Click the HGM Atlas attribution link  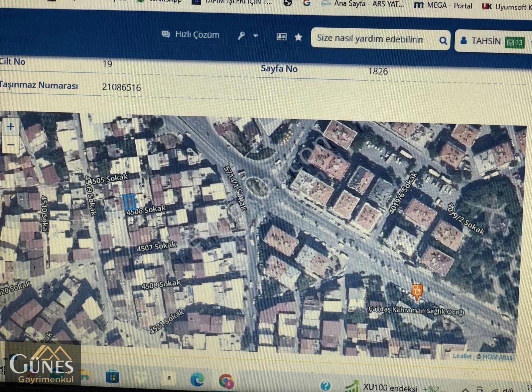497,357
